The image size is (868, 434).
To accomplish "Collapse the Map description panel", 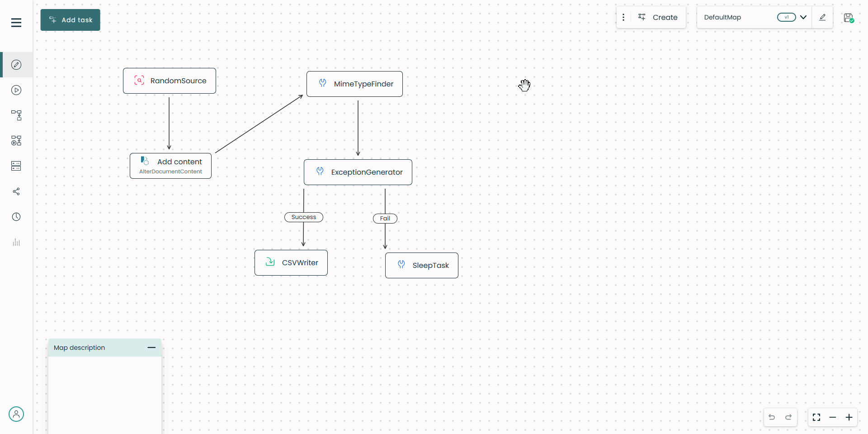I will tap(151, 348).
